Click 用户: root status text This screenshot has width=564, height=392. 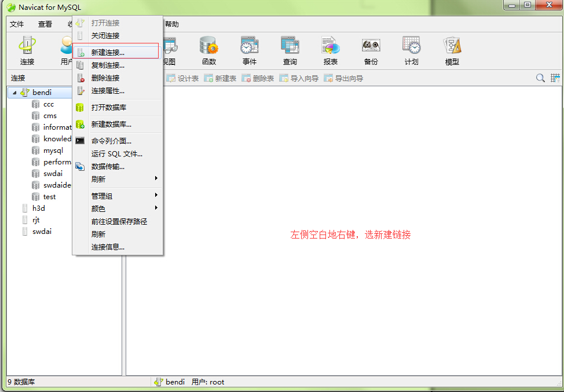coord(208,382)
